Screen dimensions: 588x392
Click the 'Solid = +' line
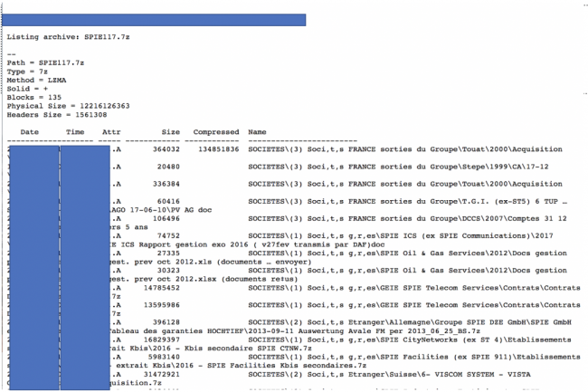27,89
